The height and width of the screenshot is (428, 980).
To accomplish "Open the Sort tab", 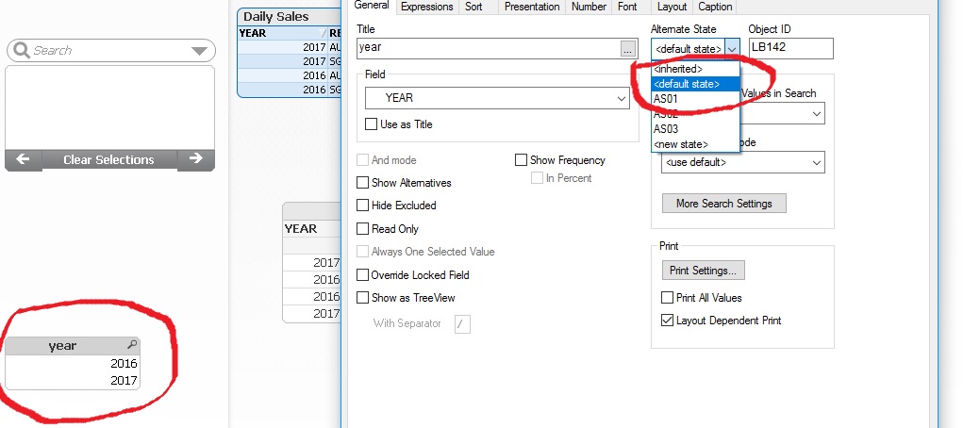I will click(x=473, y=7).
